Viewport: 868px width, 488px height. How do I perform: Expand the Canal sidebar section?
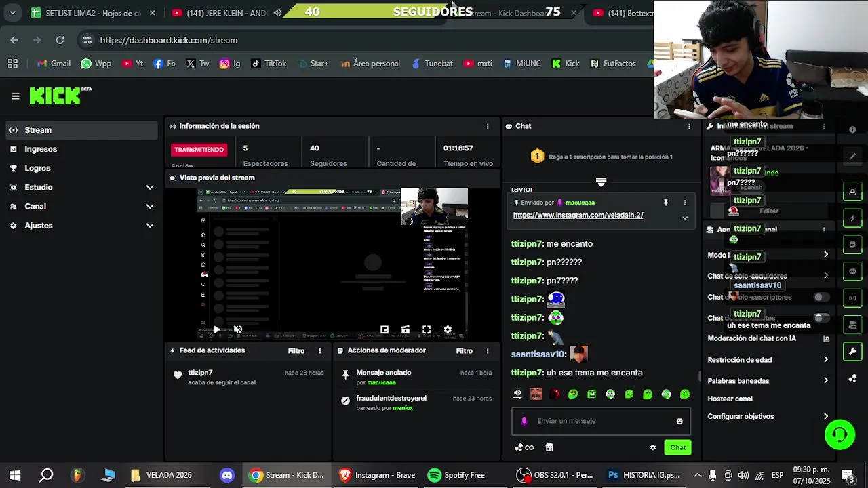click(x=150, y=206)
